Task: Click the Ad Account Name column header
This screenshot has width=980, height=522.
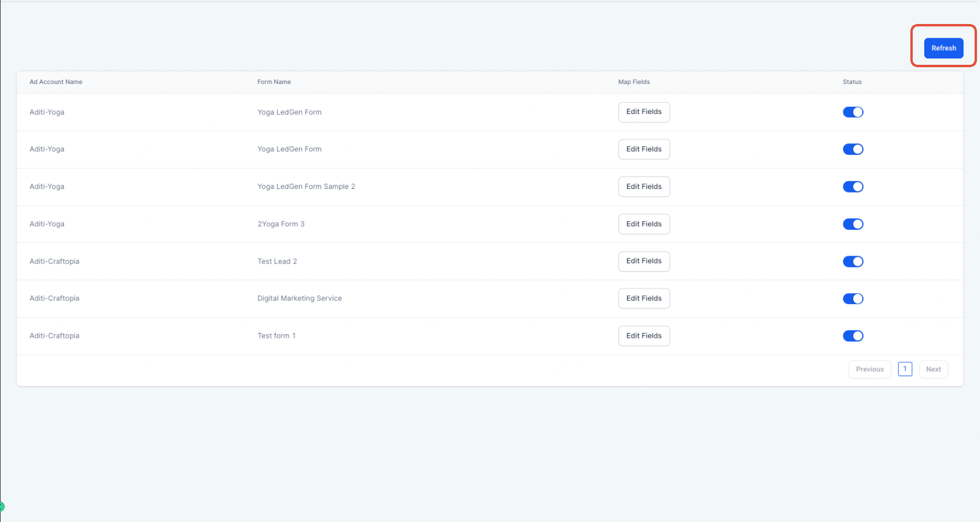Action: coord(56,82)
